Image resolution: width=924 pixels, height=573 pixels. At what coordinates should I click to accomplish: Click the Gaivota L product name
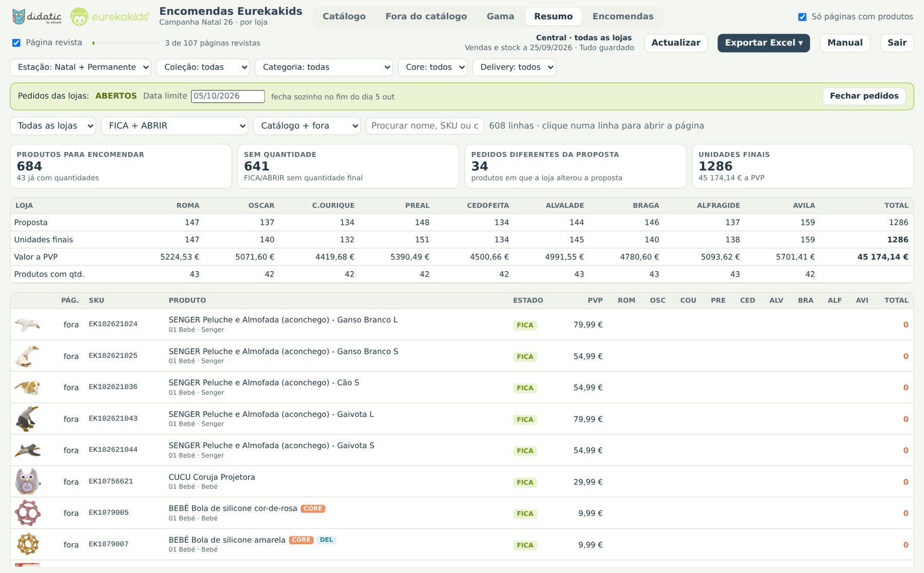pyautogui.click(x=271, y=414)
